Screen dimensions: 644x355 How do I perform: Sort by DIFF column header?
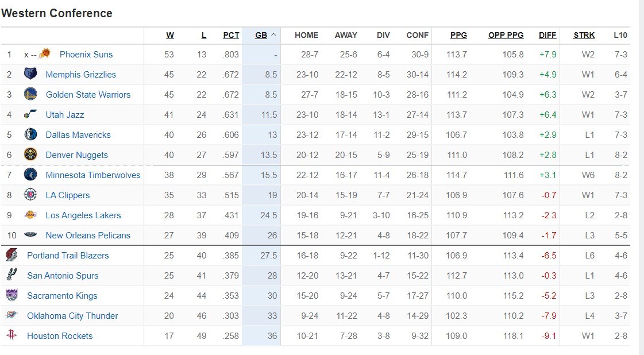(547, 35)
